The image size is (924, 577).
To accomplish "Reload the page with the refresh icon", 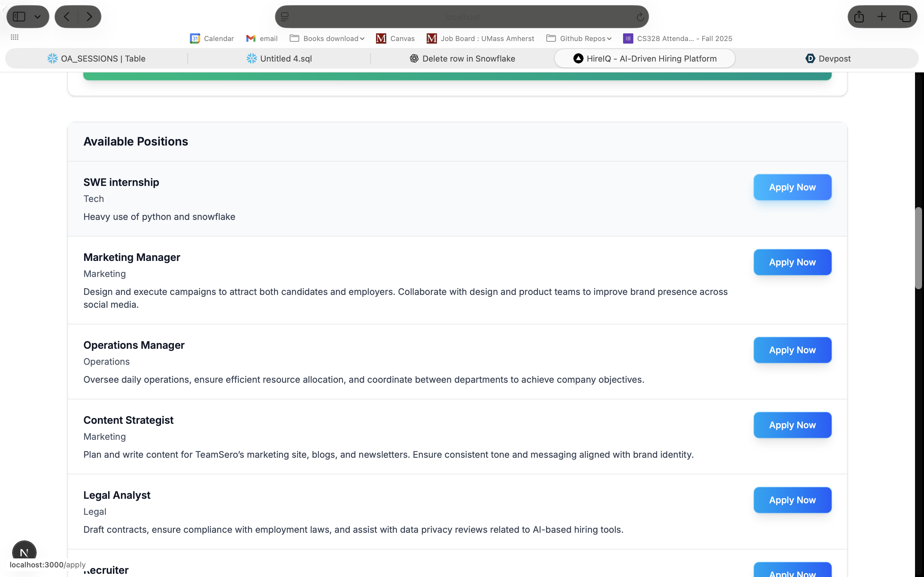I will (640, 17).
